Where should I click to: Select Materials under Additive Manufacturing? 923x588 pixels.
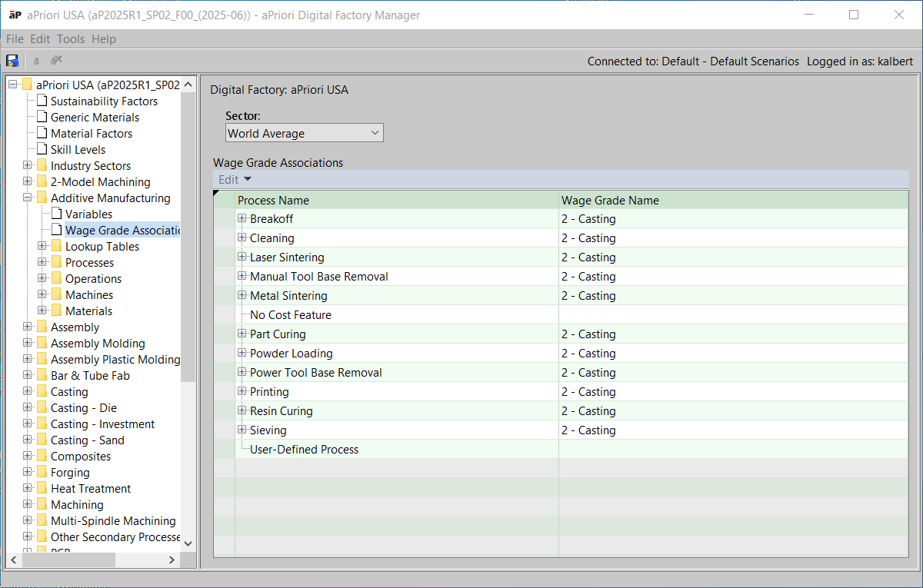click(x=88, y=311)
